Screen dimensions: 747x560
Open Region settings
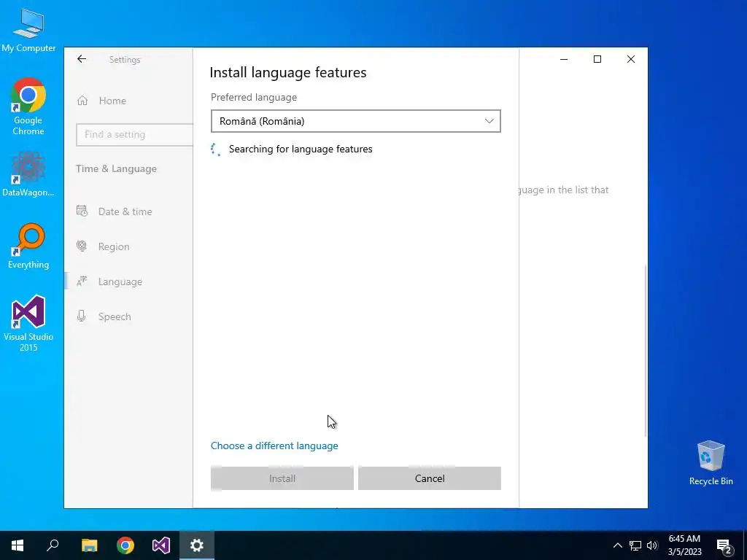[114, 246]
